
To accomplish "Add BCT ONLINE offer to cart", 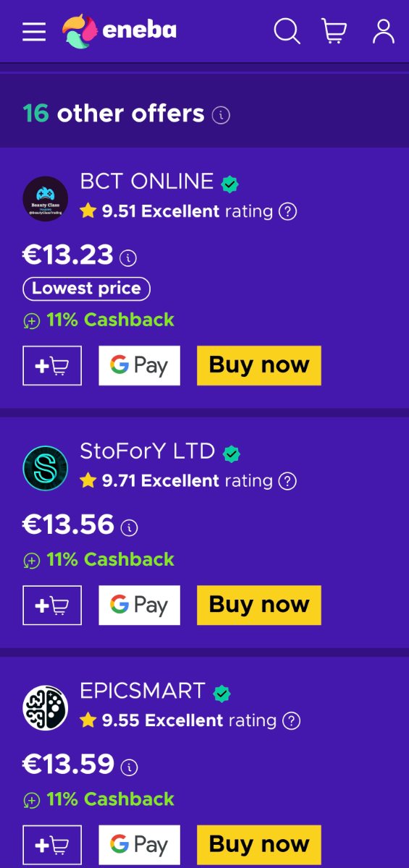I will 52,365.
